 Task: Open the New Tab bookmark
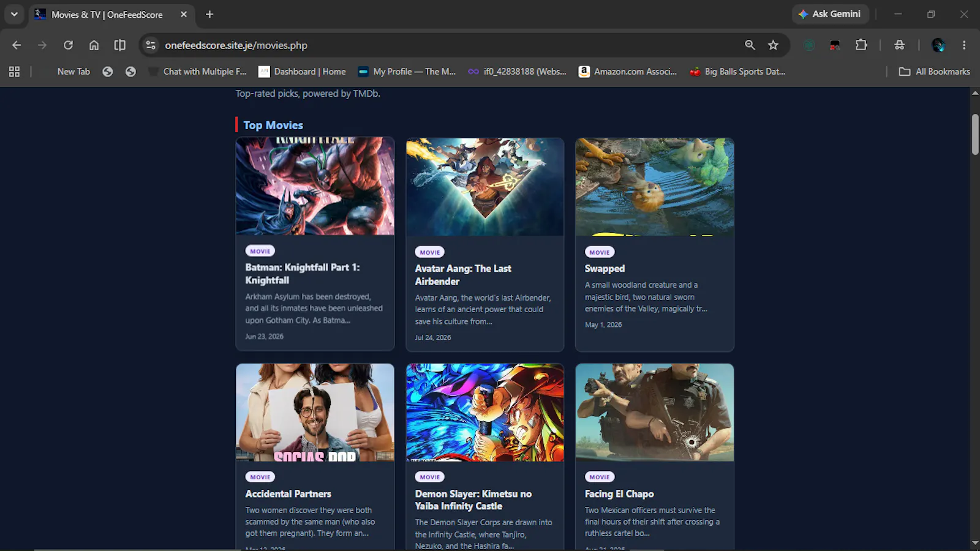tap(73, 72)
